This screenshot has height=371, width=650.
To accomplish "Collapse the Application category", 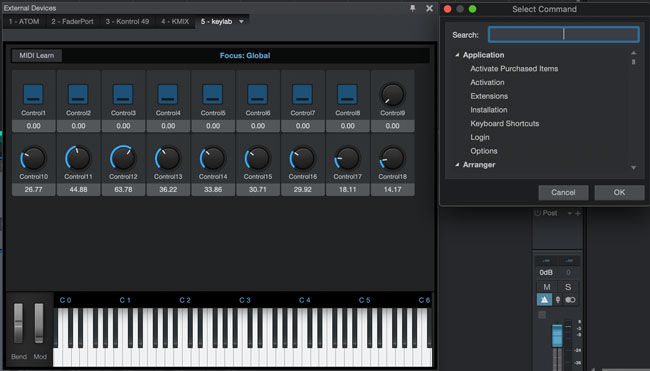I will tap(457, 55).
